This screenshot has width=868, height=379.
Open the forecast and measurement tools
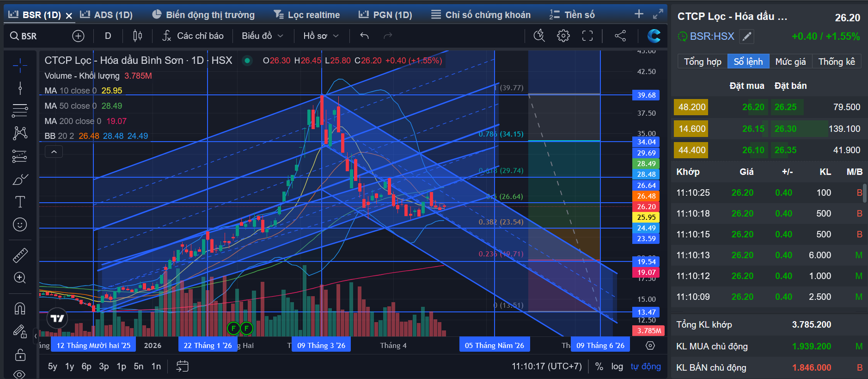point(20,156)
